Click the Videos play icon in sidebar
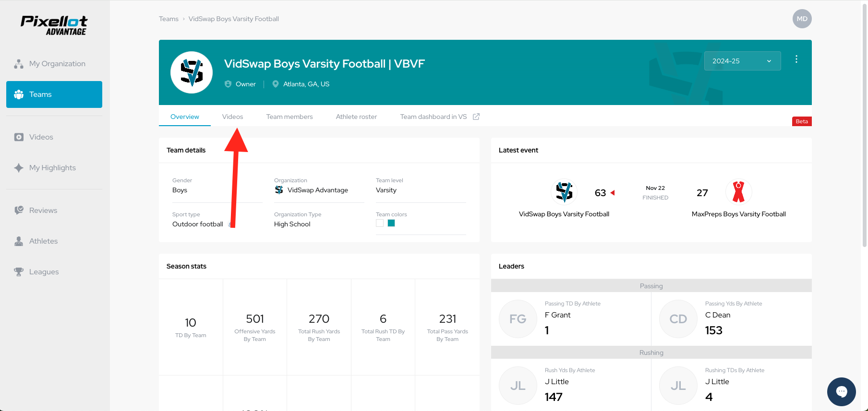The width and height of the screenshot is (868, 411). (19, 137)
